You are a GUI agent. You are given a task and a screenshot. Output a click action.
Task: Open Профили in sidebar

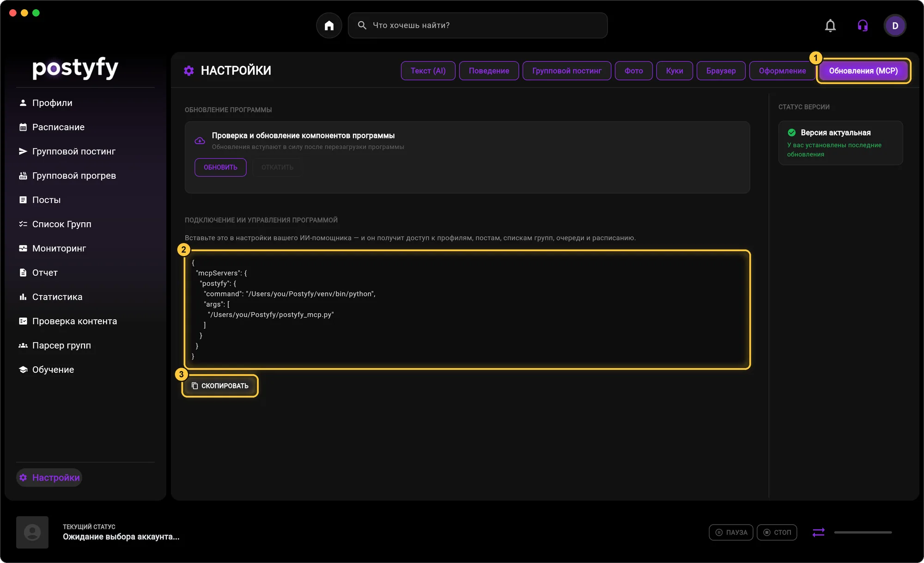pos(45,103)
